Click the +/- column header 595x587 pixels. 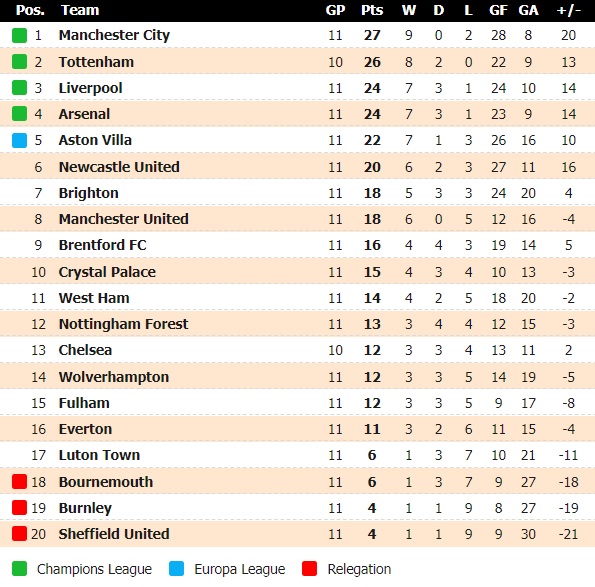click(x=568, y=10)
